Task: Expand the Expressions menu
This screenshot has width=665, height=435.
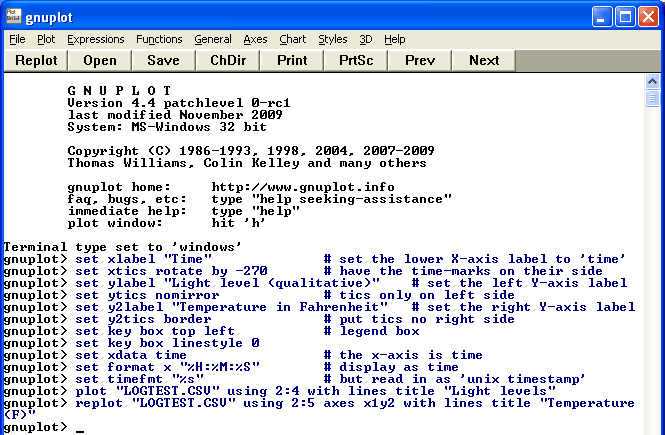Action: (95, 39)
